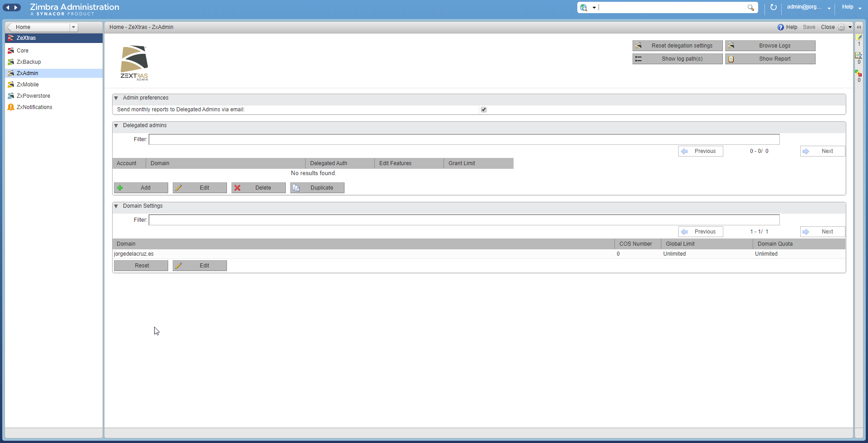This screenshot has height=443, width=868.
Task: Open the admin account dropdown
Action: tap(829, 8)
